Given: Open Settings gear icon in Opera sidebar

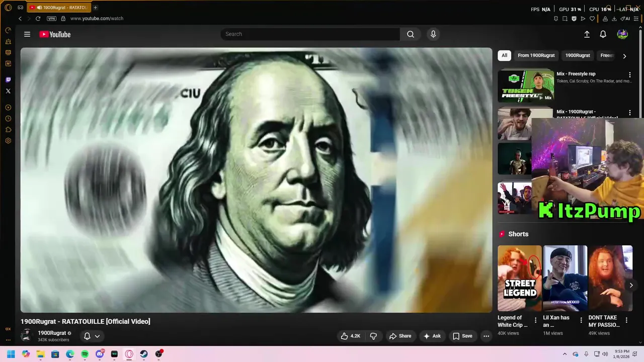Looking at the screenshot, I should coord(8,141).
